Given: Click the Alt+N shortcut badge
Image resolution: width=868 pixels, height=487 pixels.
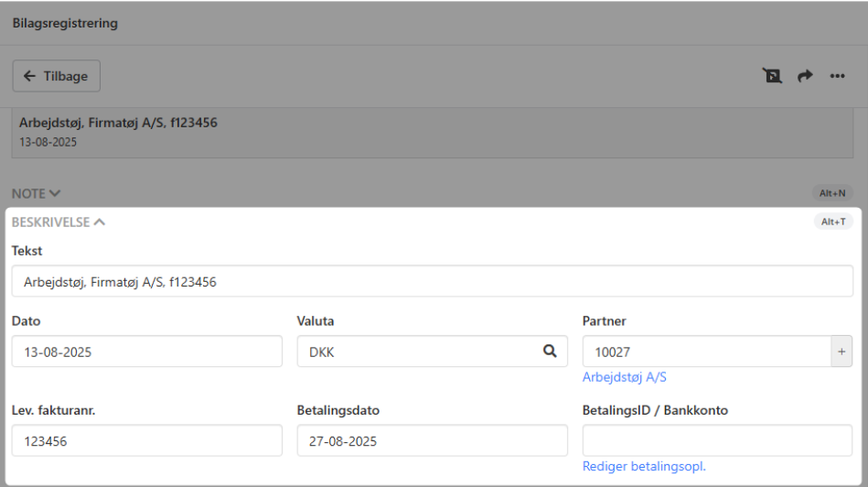Looking at the screenshot, I should 832,193.
